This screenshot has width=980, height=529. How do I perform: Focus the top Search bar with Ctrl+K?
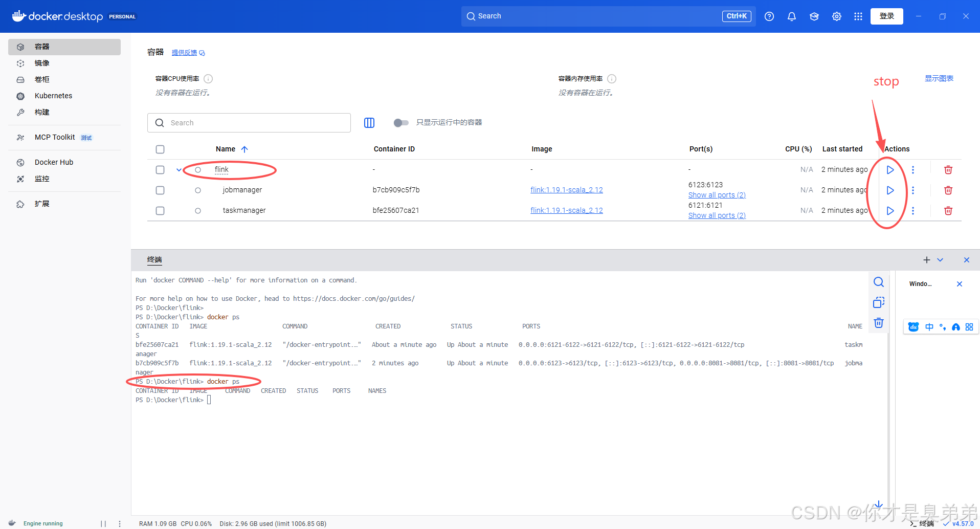pyautogui.click(x=609, y=16)
